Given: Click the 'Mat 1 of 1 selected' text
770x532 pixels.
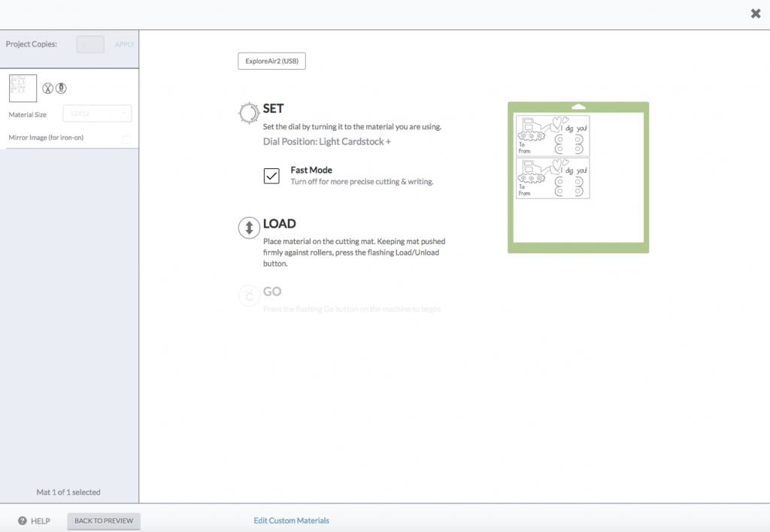Looking at the screenshot, I should (x=68, y=492).
